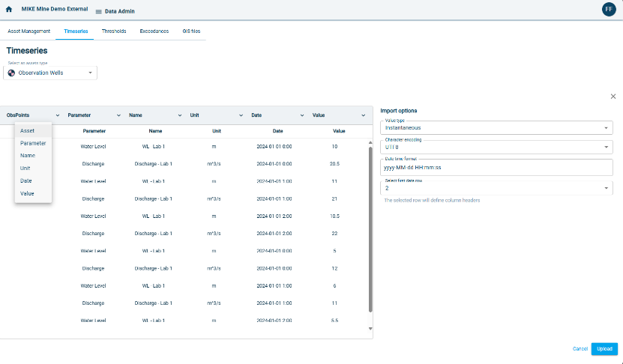Screen dimensions: 623x364
Task: Click the Upload button
Action: (604, 348)
